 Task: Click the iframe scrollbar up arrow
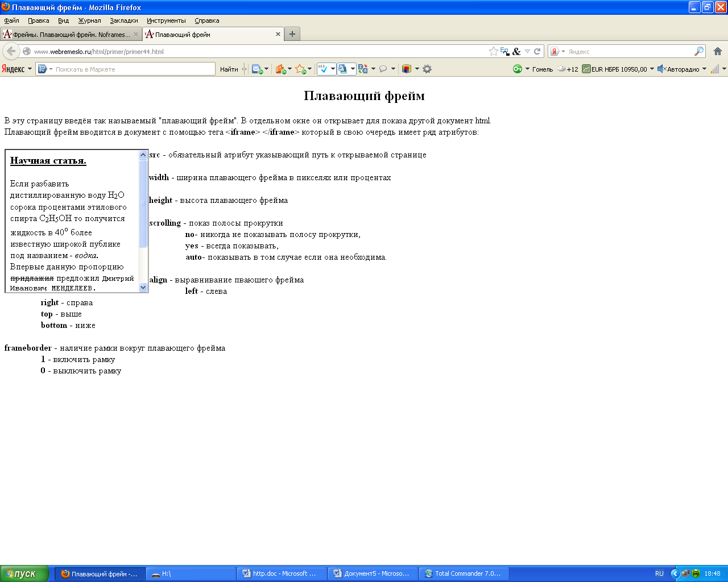coord(143,155)
